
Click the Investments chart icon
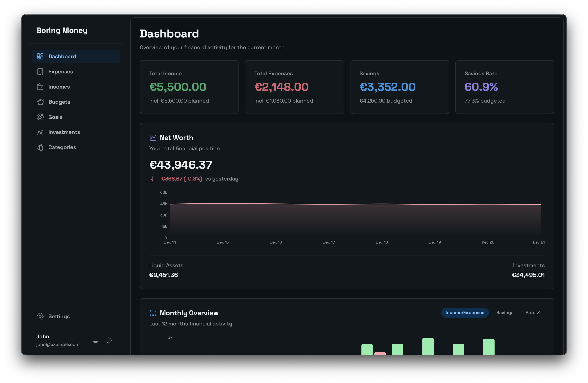(40, 132)
